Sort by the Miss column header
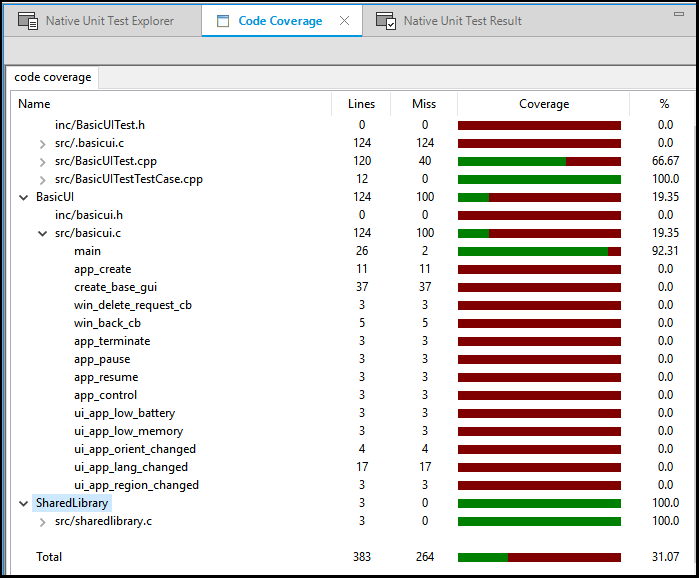This screenshot has width=699, height=578. 424,104
